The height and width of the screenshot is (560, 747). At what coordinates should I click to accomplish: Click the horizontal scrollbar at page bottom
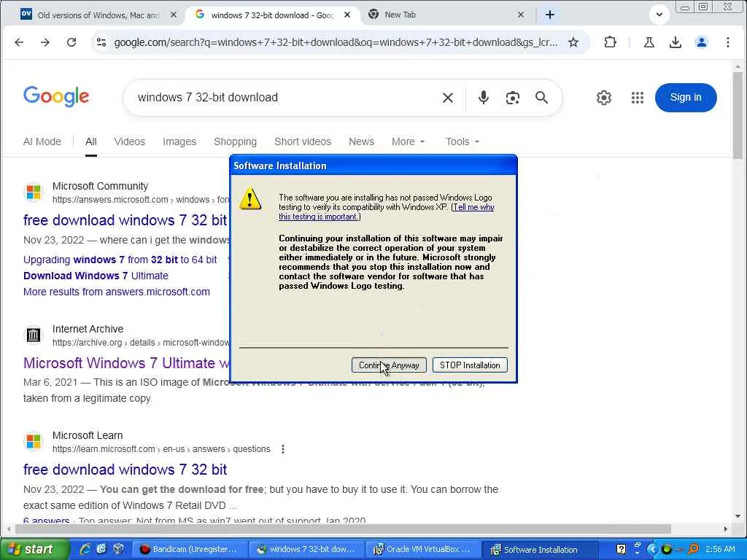tap(343, 529)
